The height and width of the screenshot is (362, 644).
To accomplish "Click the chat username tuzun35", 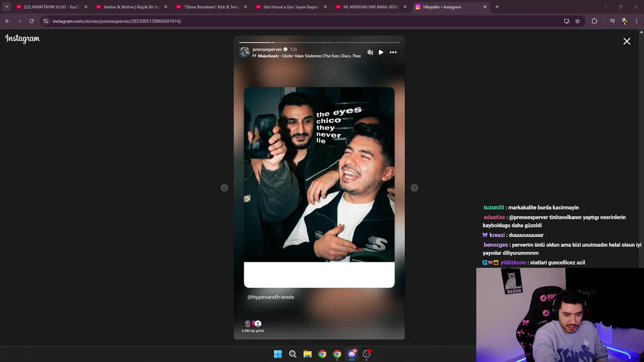I will pos(494,208).
